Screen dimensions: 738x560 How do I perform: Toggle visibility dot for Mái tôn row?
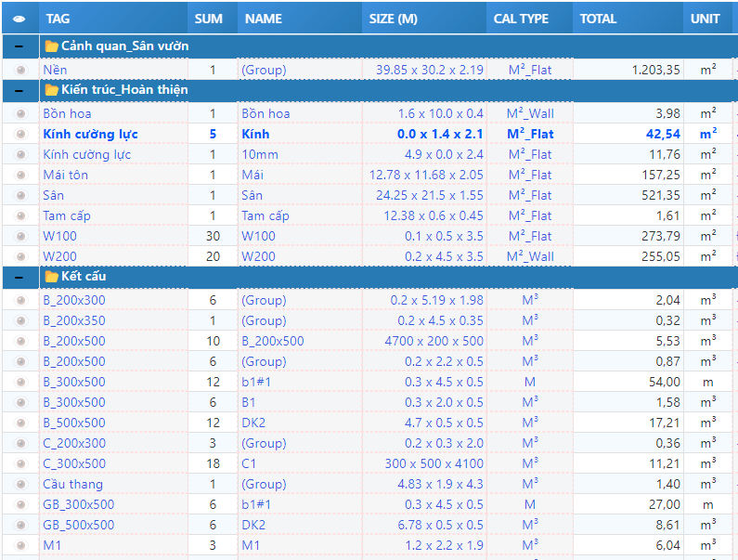tap(20, 176)
